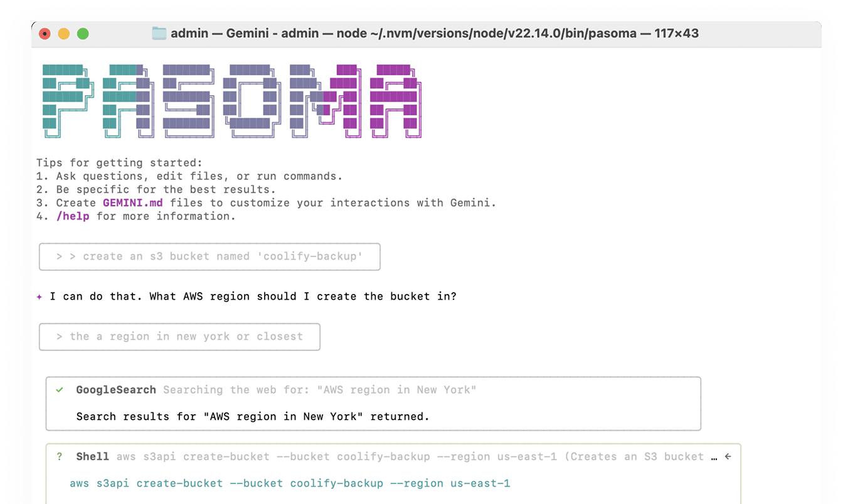Click the left arrow icon in the Shell box
Screen dimensions: 843x504
(727, 456)
